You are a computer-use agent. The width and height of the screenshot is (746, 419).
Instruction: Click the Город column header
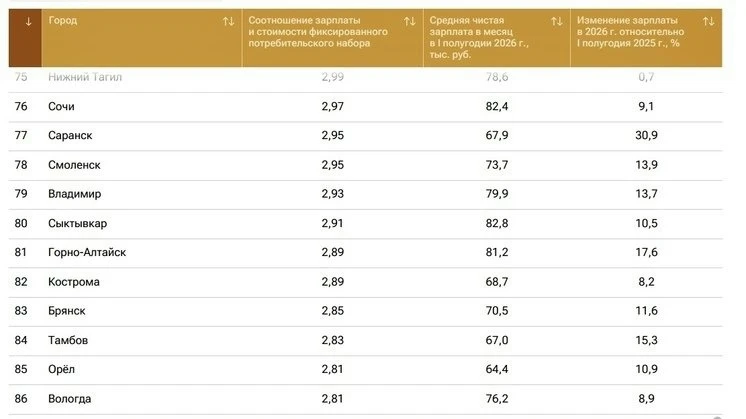pos(63,20)
